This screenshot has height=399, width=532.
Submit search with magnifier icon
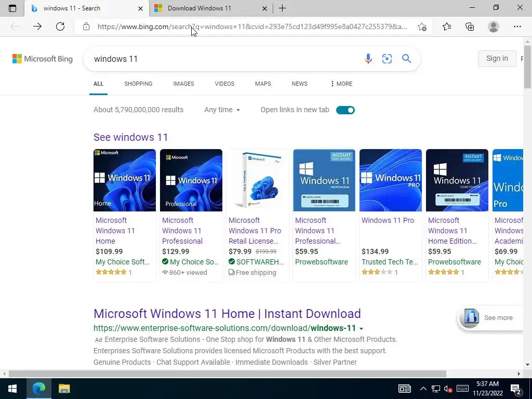(x=406, y=59)
